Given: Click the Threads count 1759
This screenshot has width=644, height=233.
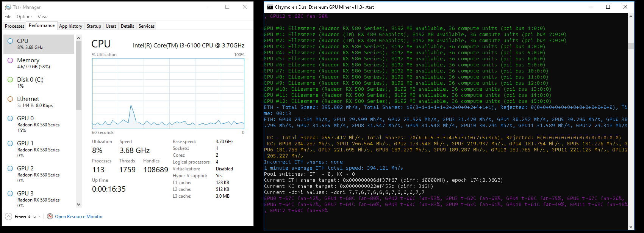Looking at the screenshot, I should point(127,170).
